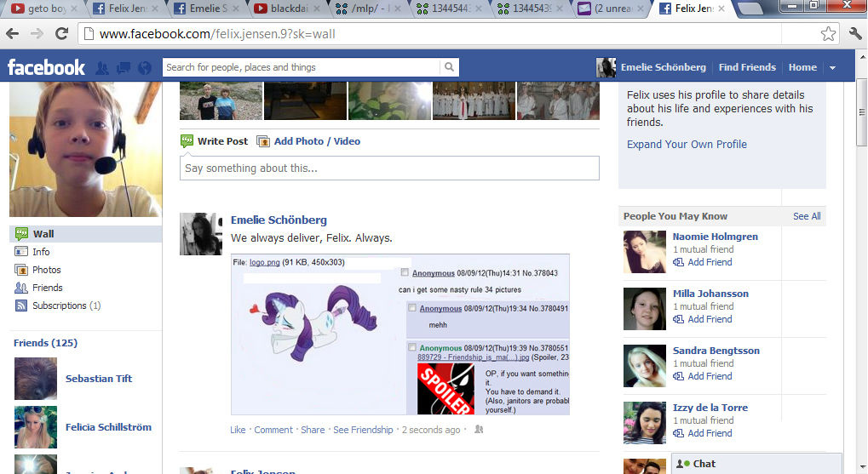Open the SPOILER image thumbnail
Viewport: 868px width, 474px height.
pyautogui.click(x=445, y=389)
